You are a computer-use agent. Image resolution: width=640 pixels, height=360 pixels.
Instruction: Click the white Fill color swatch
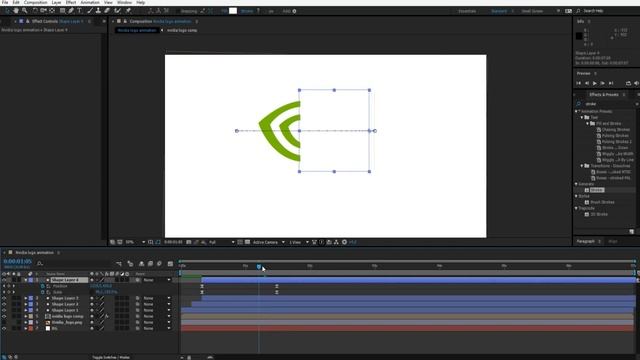(233, 11)
